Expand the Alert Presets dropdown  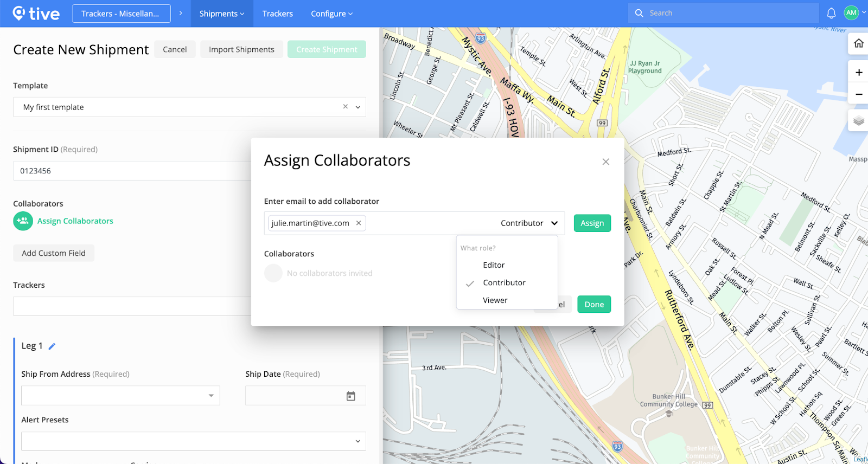tap(358, 441)
